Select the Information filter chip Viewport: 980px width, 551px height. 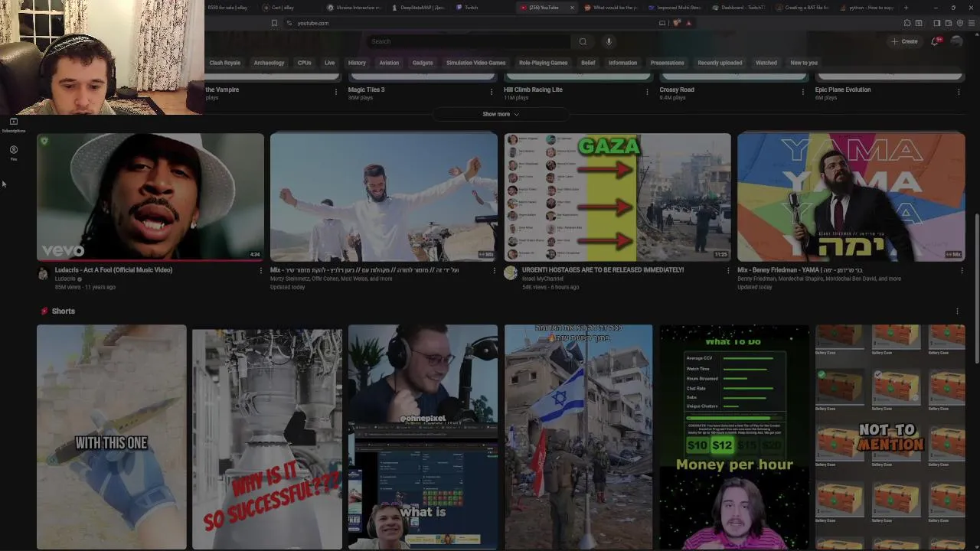pos(622,63)
